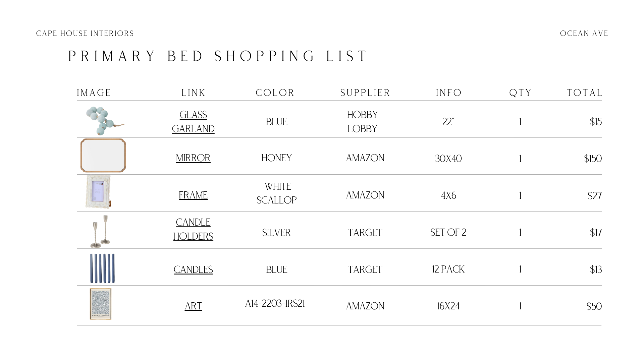Screen dimensions: 644x362
Task: Visit the Candles product link
Action: click(193, 269)
